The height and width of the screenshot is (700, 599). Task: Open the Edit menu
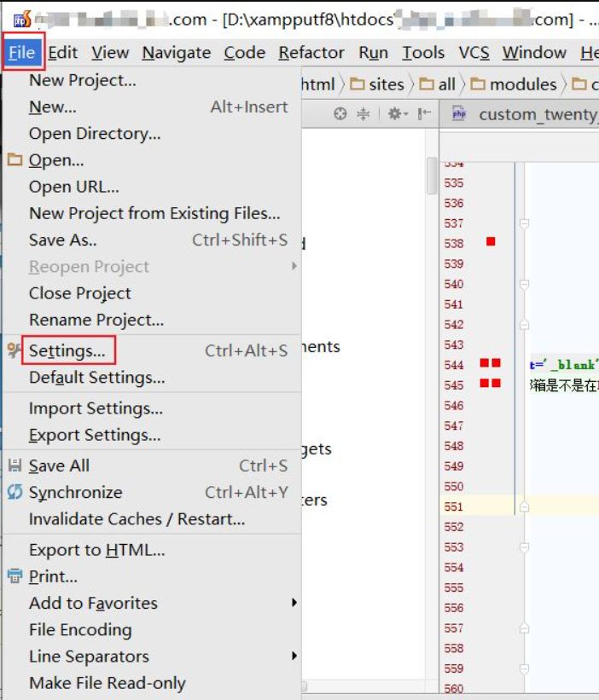(x=63, y=53)
